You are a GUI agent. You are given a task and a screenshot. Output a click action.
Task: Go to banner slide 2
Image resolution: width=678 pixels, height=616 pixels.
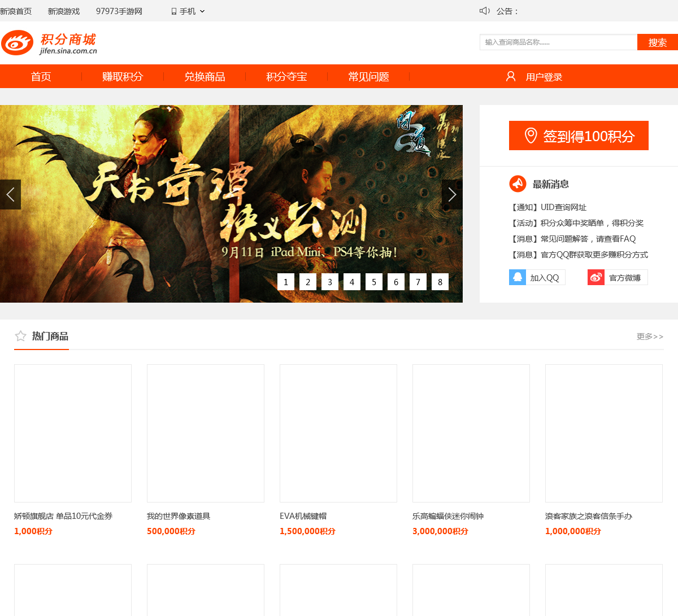tap(308, 282)
